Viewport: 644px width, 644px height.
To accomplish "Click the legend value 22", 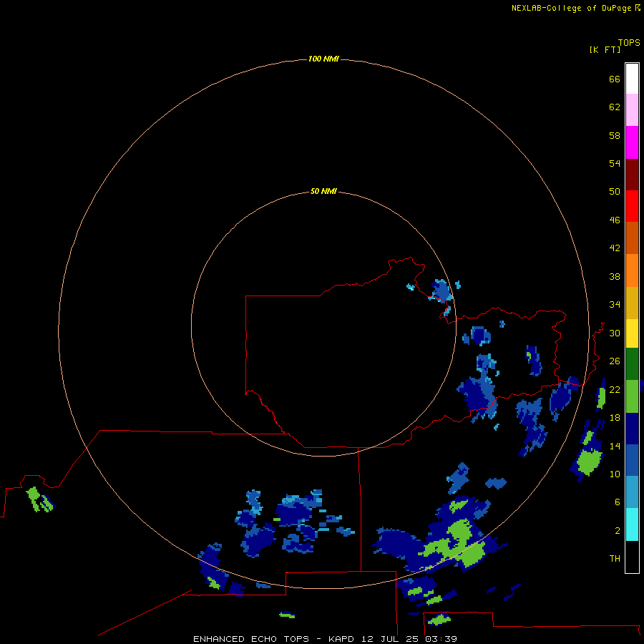I will pos(615,390).
